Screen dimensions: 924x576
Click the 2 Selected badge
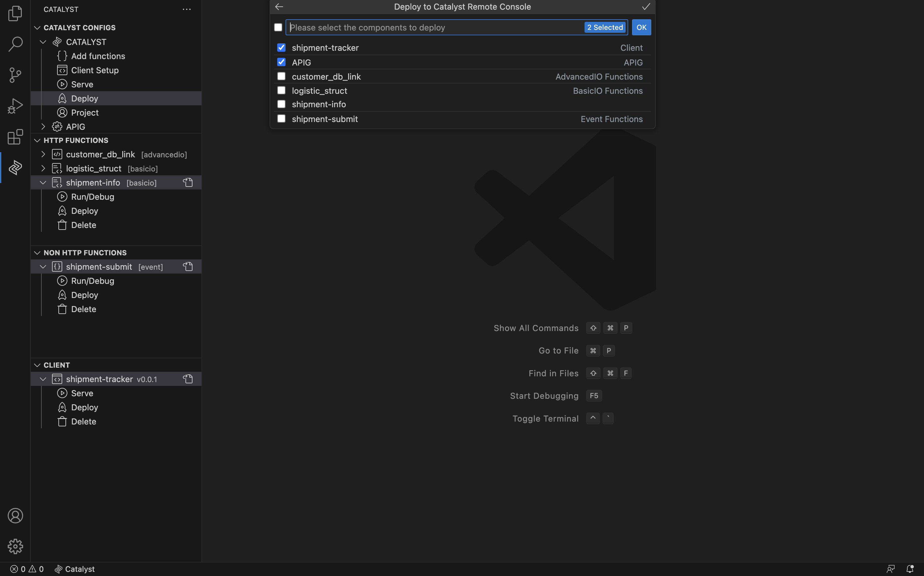[x=605, y=27]
